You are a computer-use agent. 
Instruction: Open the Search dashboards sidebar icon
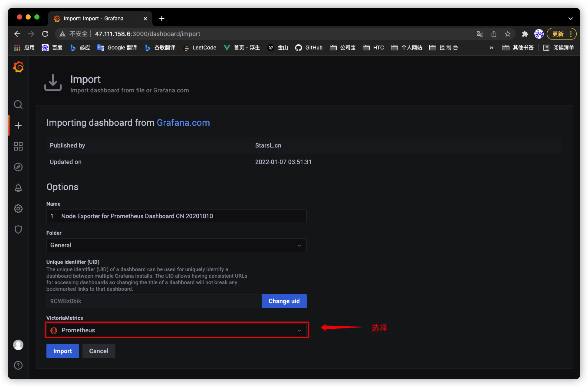18,105
